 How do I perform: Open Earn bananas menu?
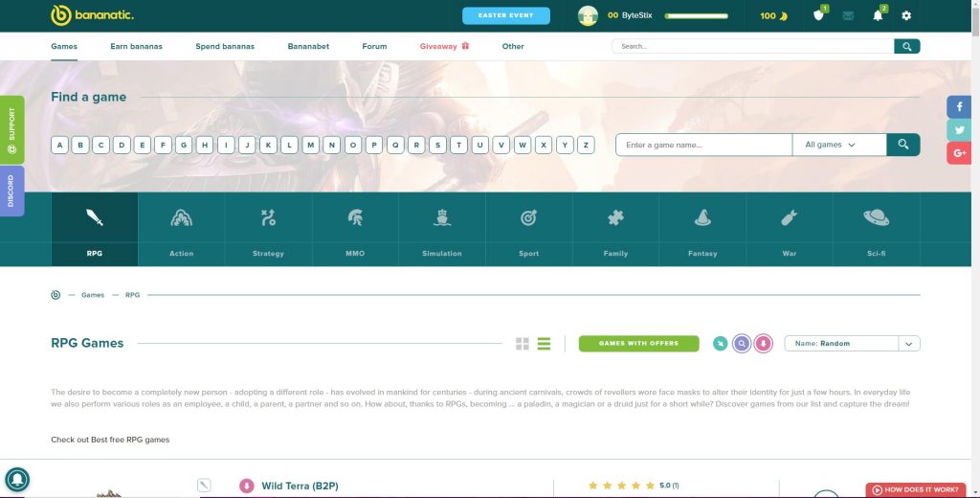click(x=136, y=46)
